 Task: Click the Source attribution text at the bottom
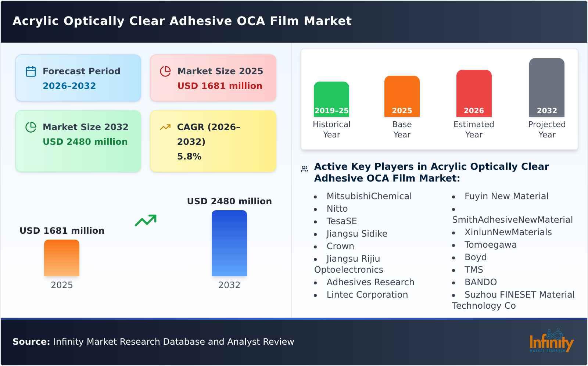tap(153, 341)
